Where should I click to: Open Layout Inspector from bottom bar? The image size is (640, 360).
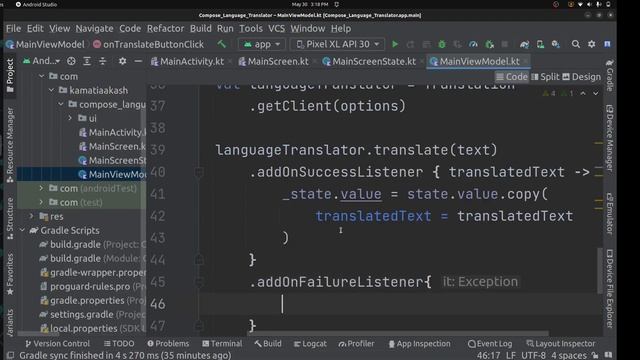click(561, 344)
